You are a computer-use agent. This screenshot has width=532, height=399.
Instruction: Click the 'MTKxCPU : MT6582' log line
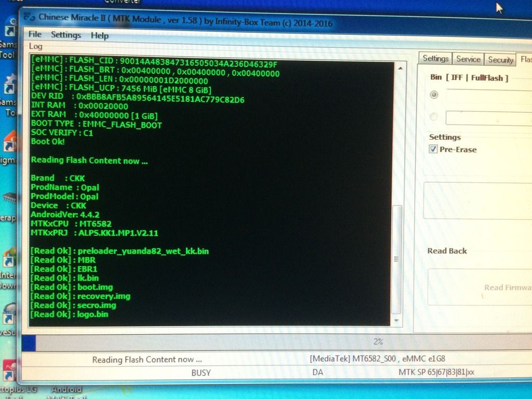[71, 224]
